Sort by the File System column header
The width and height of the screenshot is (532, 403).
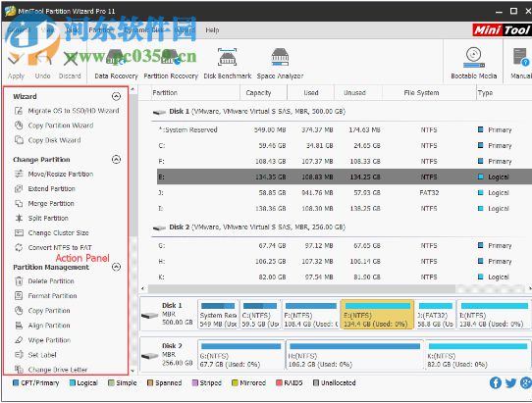point(429,93)
